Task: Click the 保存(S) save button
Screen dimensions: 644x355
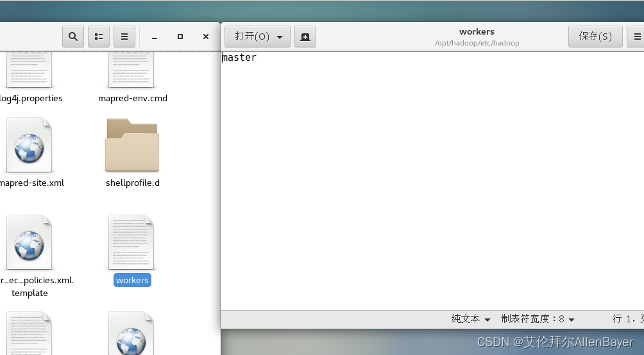Action: tap(595, 37)
